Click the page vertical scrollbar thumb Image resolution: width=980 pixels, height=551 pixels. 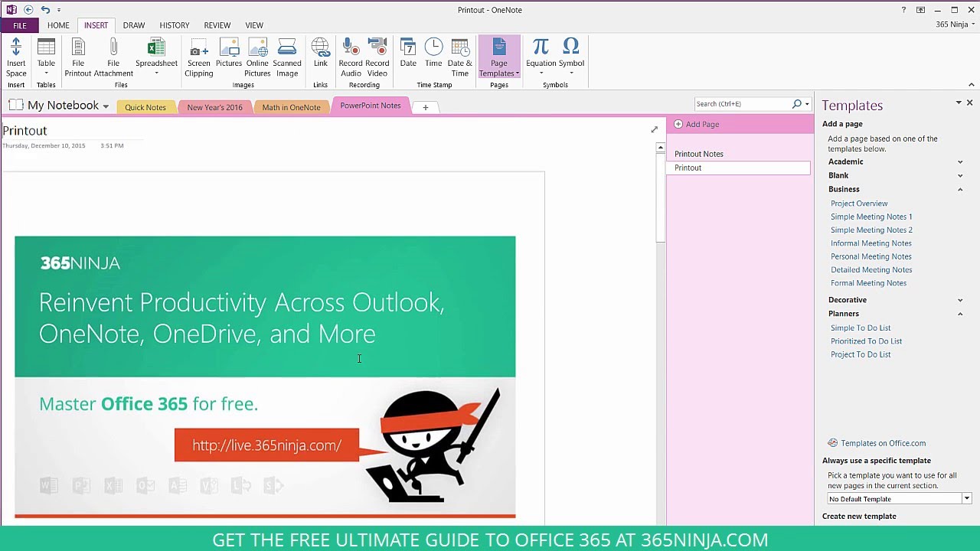coord(661,199)
